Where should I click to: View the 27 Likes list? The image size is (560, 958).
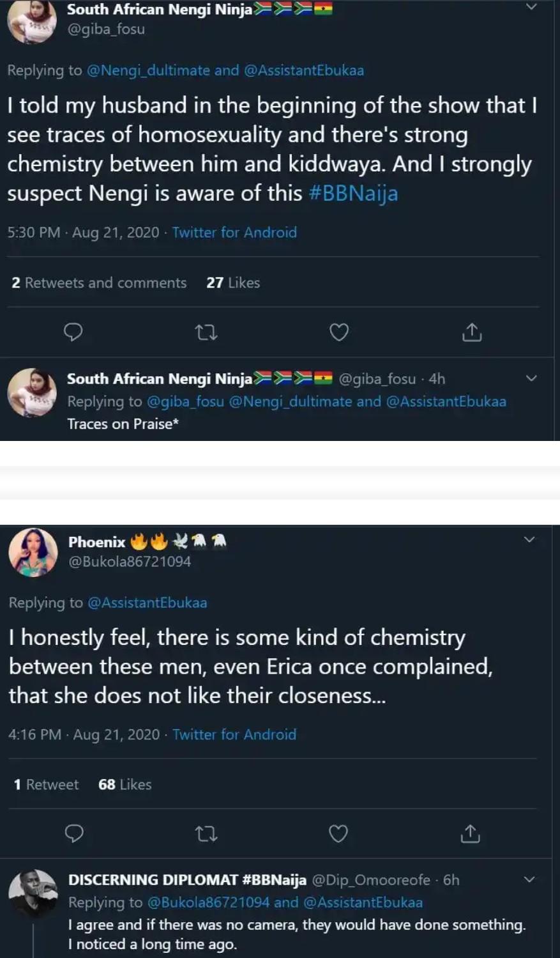coord(232,282)
